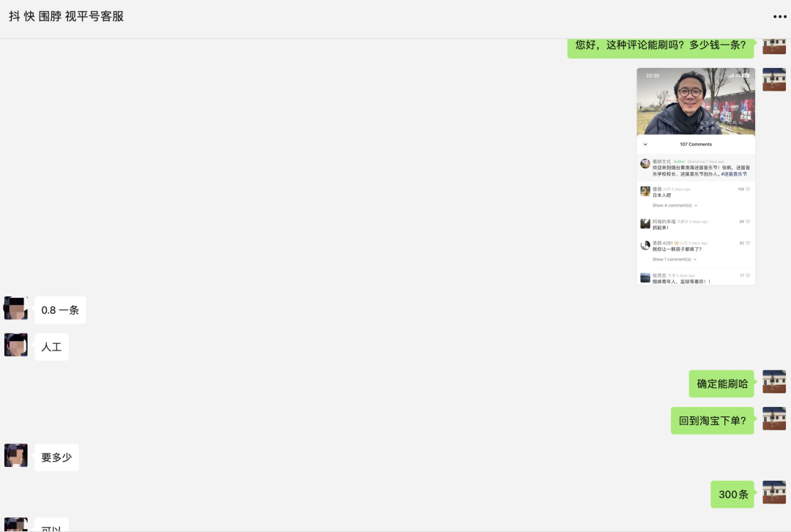Select the '要多少' message bubble
Image resolution: width=791 pixels, height=532 pixels.
point(56,457)
